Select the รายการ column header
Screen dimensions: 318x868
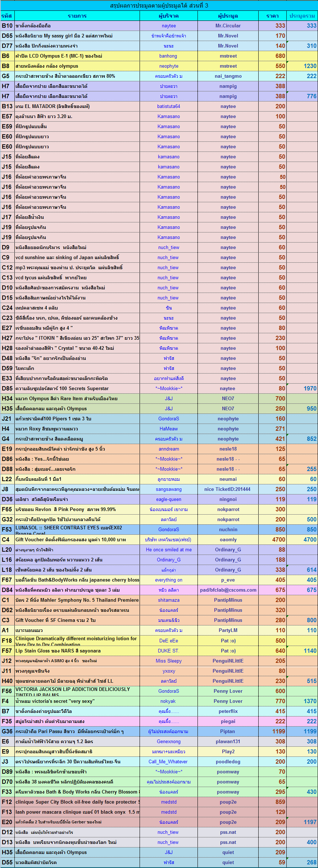tap(77, 16)
